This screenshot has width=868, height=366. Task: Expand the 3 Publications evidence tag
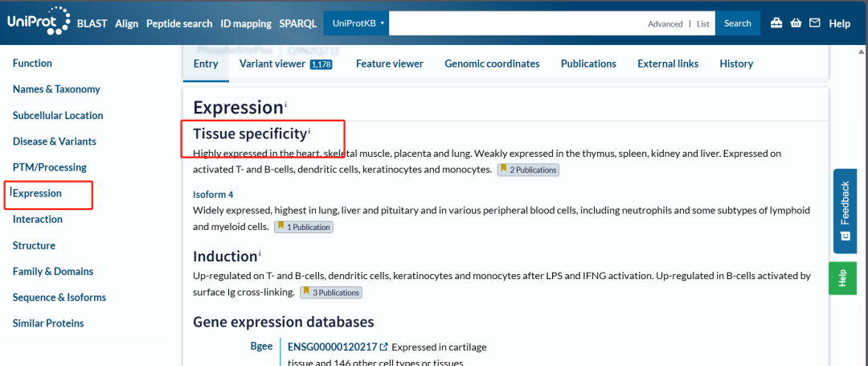(x=331, y=293)
